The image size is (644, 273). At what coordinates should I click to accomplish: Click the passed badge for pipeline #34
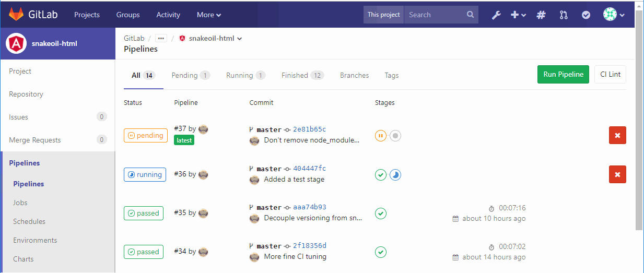coord(144,252)
